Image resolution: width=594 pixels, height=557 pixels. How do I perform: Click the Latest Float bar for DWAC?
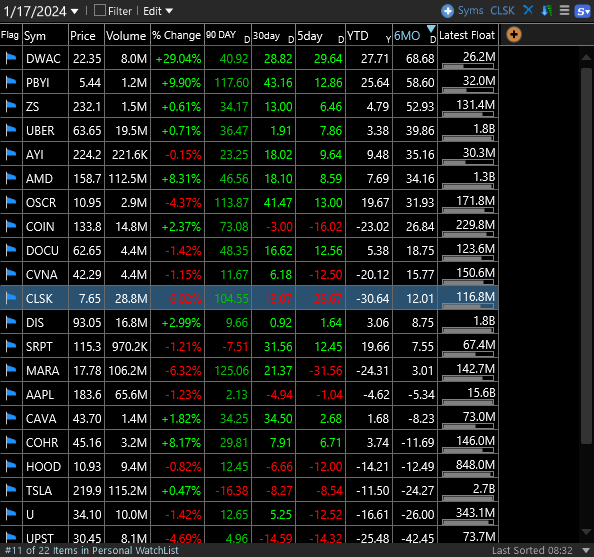468,66
